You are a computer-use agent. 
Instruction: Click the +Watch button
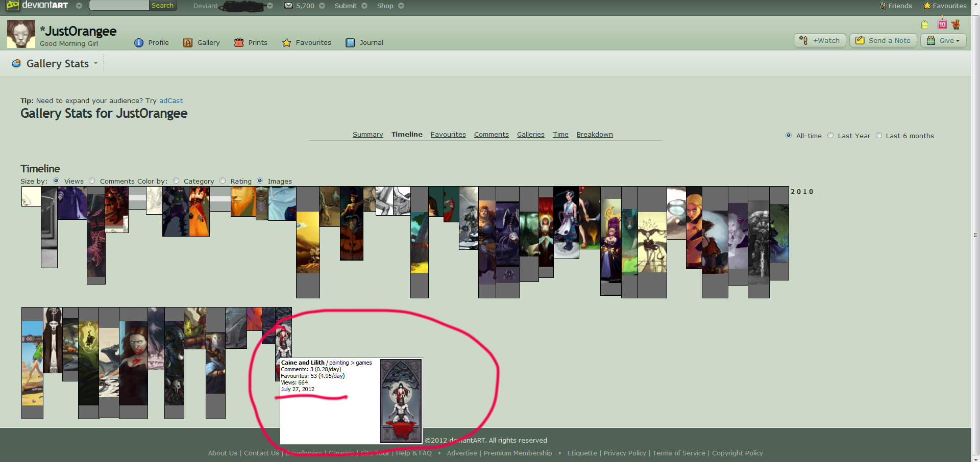click(x=820, y=40)
